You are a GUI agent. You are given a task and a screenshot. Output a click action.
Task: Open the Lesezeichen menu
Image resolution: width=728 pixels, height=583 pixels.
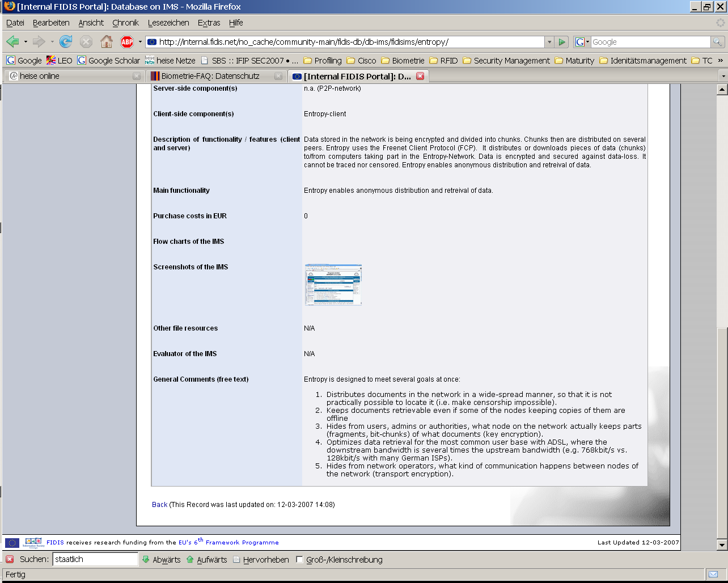point(168,23)
